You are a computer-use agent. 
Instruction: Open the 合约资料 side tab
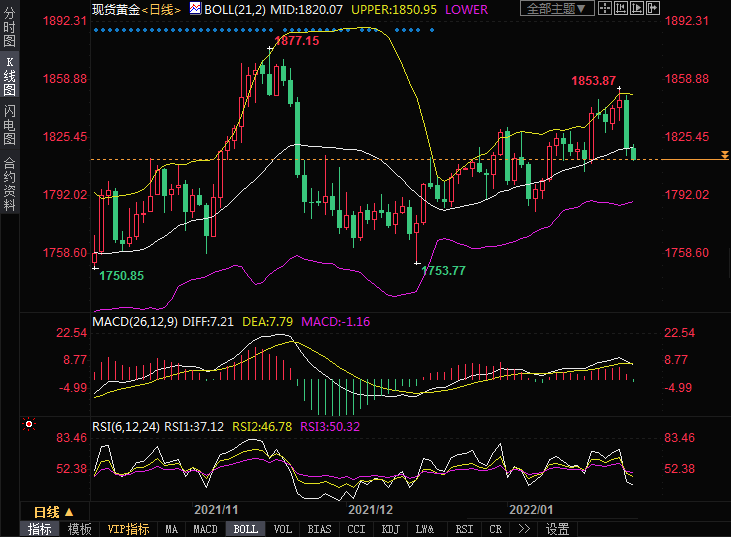(x=9, y=183)
